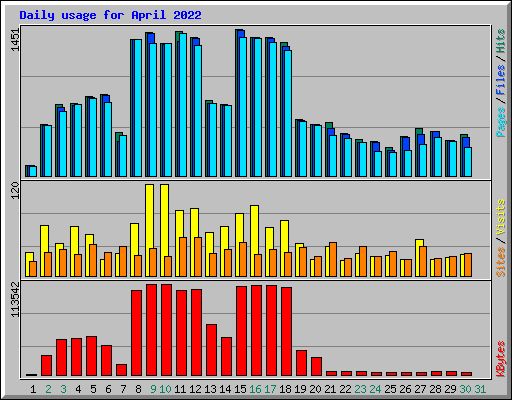Click the yellow Visits bar for day 16
The width and height of the screenshot is (512, 400).
254,230
